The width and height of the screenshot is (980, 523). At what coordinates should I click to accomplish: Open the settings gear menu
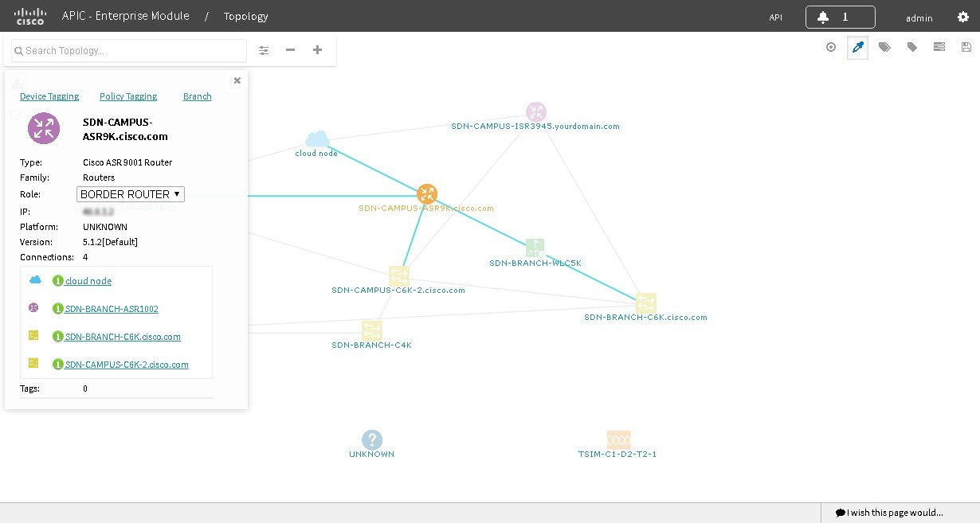click(x=962, y=17)
